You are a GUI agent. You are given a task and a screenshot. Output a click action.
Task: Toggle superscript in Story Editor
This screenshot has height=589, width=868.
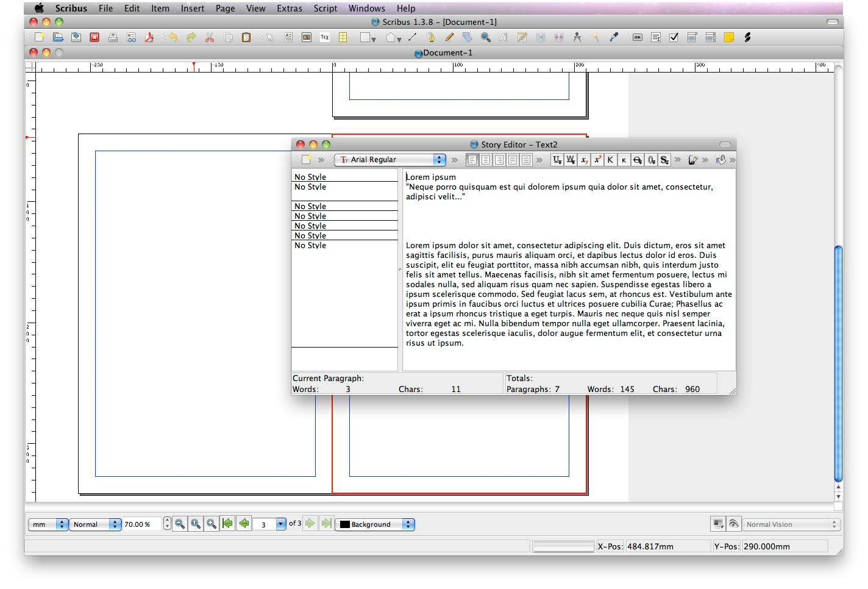[597, 160]
